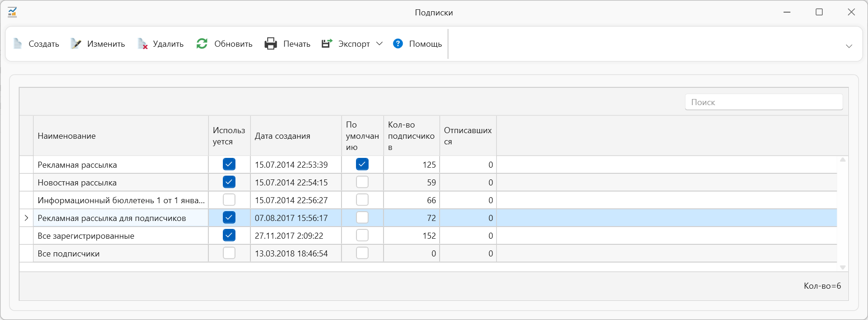868x320 pixels.
Task: Click the Печать printer icon
Action: (x=271, y=44)
